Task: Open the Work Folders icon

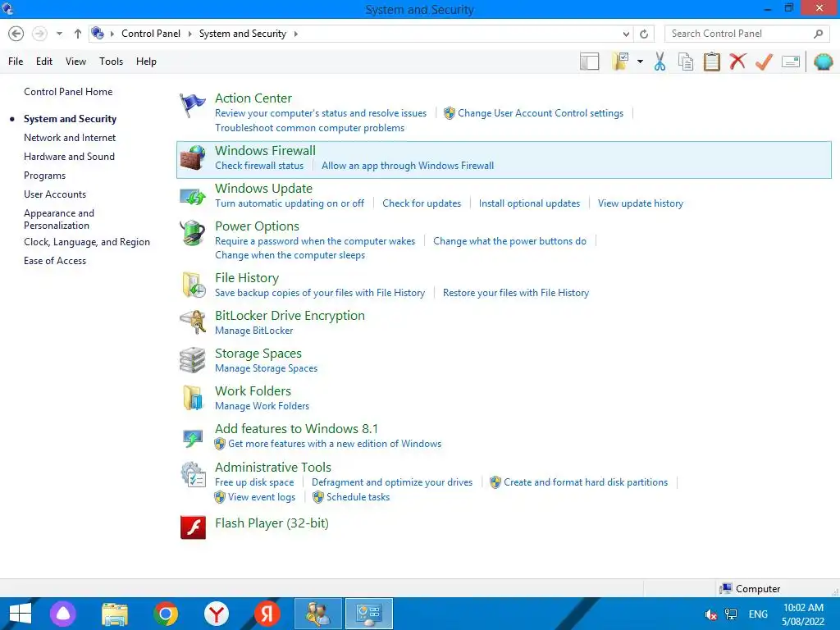Action: point(192,398)
